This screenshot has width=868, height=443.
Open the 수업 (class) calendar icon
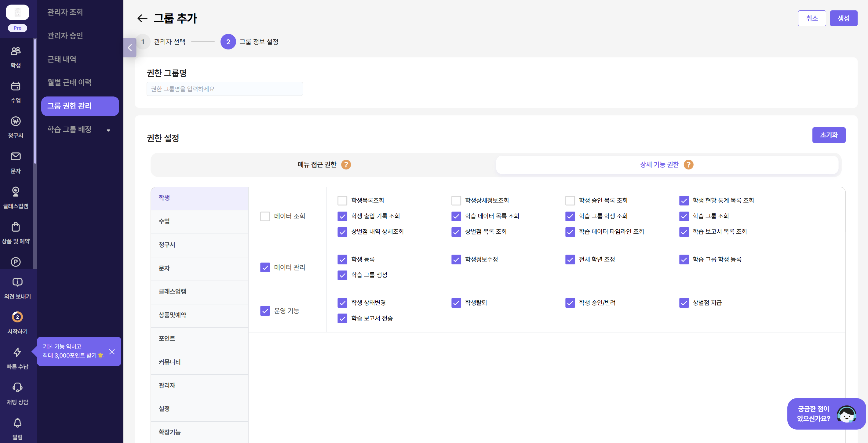(x=16, y=87)
